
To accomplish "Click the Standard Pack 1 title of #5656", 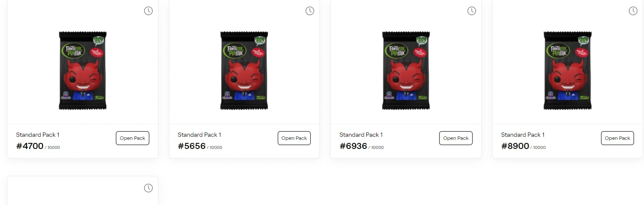I will 199,135.
